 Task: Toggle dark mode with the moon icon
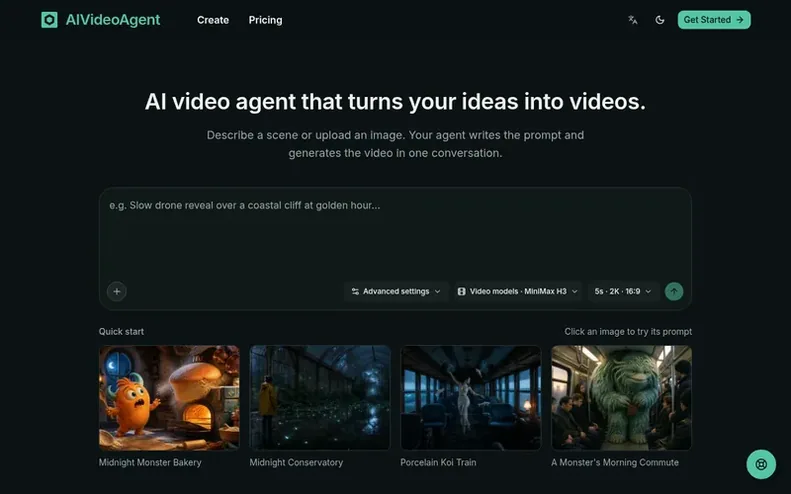click(x=659, y=20)
